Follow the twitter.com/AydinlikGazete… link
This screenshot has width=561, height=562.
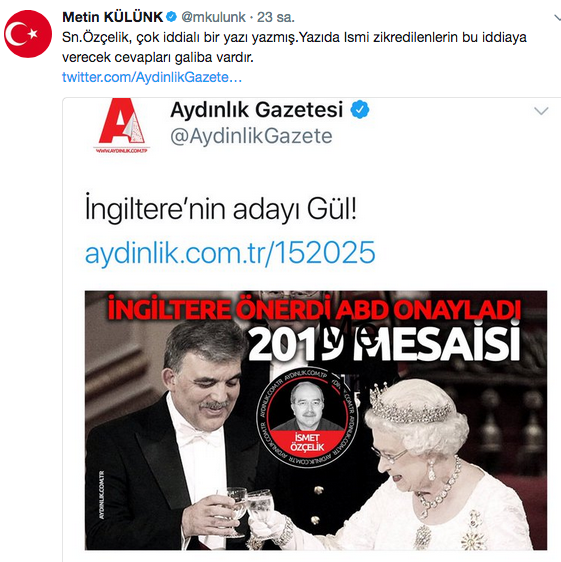[x=152, y=77]
